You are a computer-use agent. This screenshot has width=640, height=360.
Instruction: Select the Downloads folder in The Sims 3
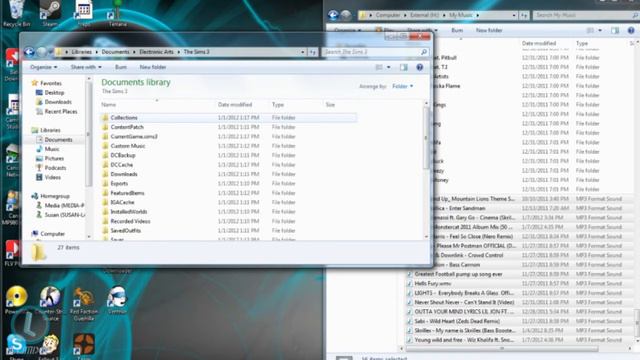point(124,174)
